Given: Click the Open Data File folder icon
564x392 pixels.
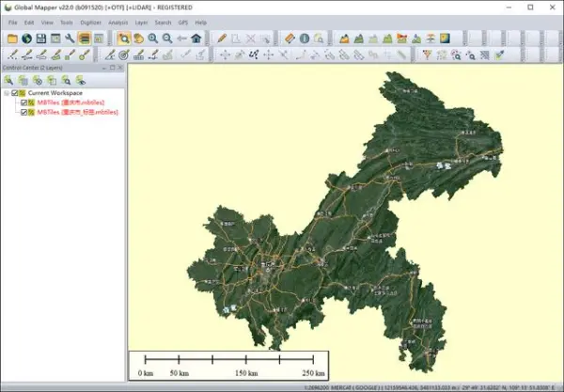Looking at the screenshot, I should click(12, 39).
